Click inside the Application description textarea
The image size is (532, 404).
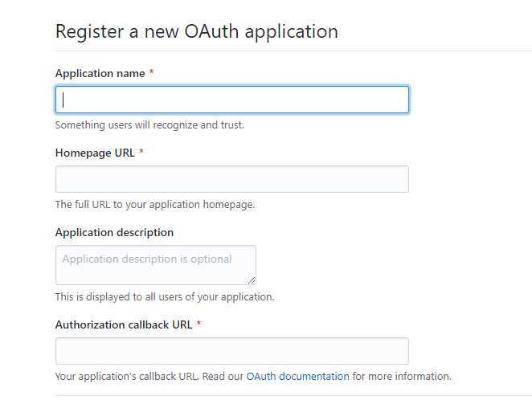(x=155, y=265)
